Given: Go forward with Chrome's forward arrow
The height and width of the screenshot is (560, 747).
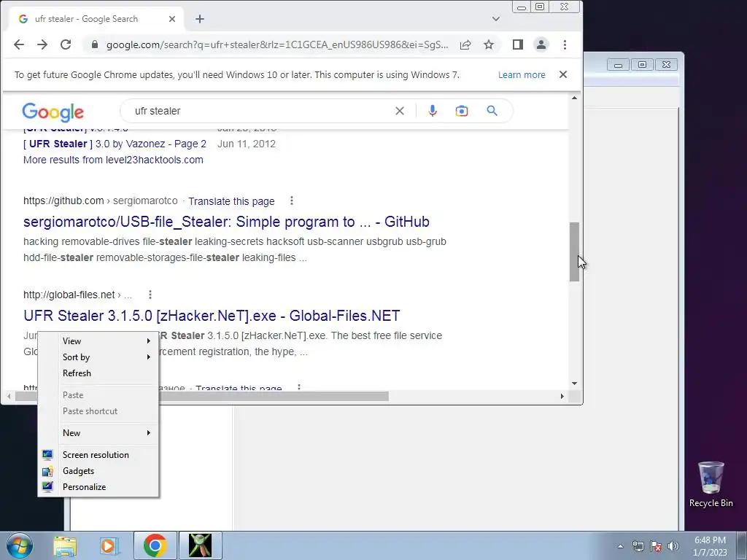Looking at the screenshot, I should coord(42,44).
